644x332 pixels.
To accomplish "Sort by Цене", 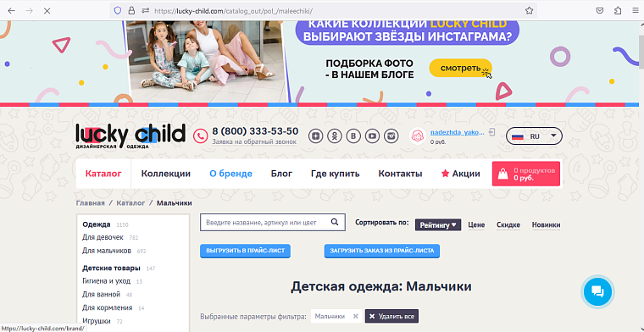I will [x=476, y=225].
